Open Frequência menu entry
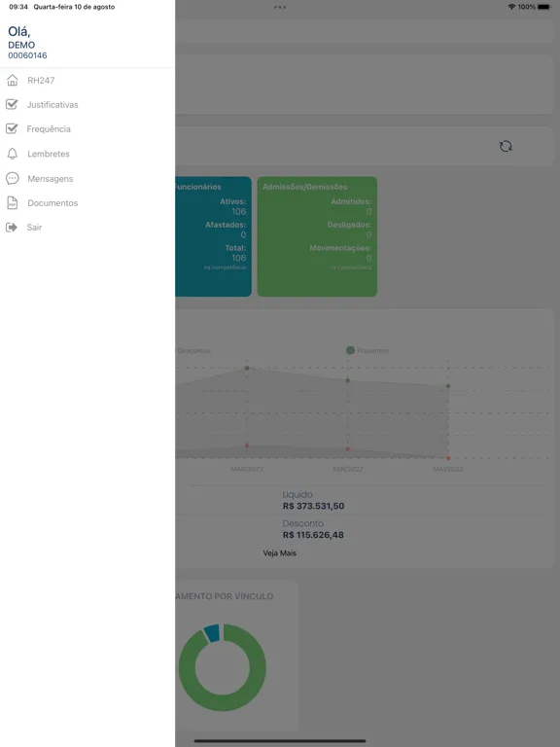Viewport: 560px width, 747px height. click(x=49, y=129)
